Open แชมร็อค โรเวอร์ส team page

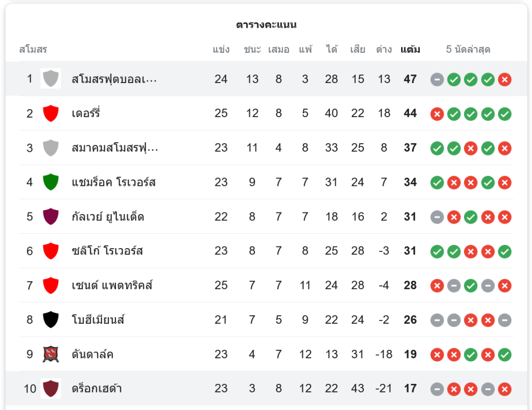(113, 182)
